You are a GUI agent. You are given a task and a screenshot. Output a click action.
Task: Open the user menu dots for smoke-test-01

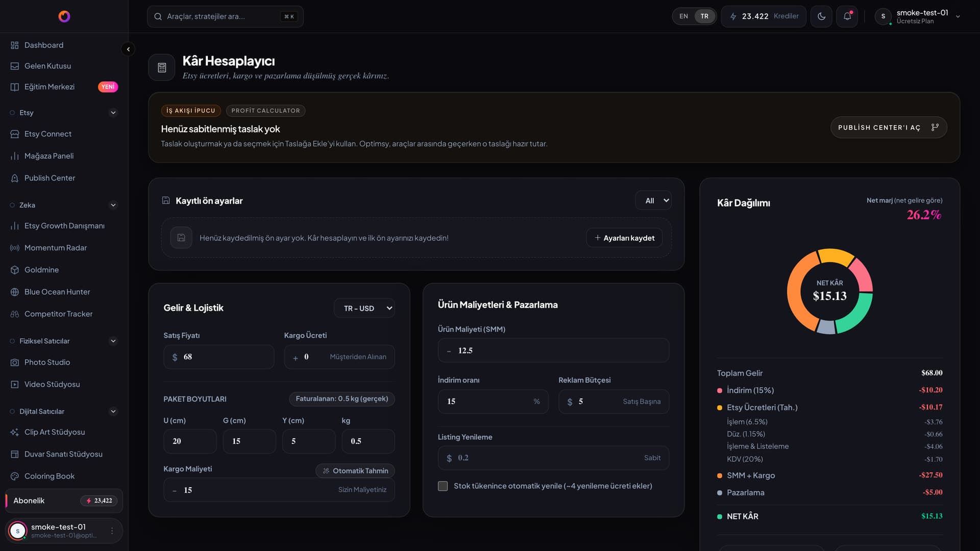(112, 531)
